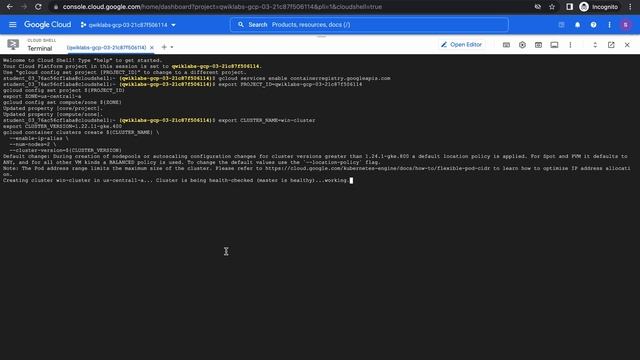The image size is (640, 360).
Task: Click the Cloud Shell terminal logo icon
Action: click(13, 44)
